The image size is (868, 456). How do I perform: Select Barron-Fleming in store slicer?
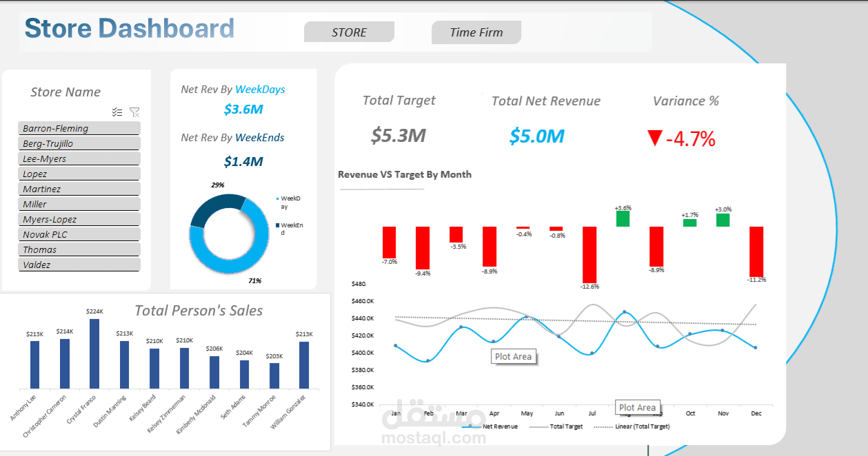coord(79,128)
